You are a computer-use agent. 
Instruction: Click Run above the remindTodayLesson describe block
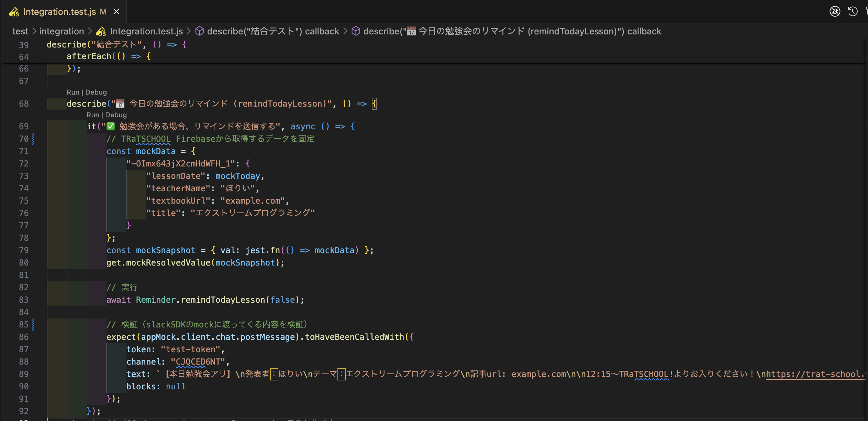coord(73,92)
